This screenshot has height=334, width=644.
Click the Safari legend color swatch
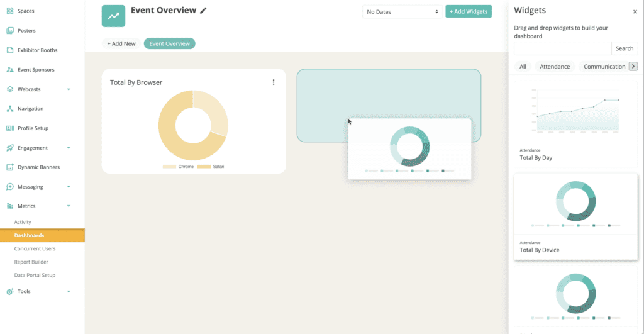click(x=204, y=167)
